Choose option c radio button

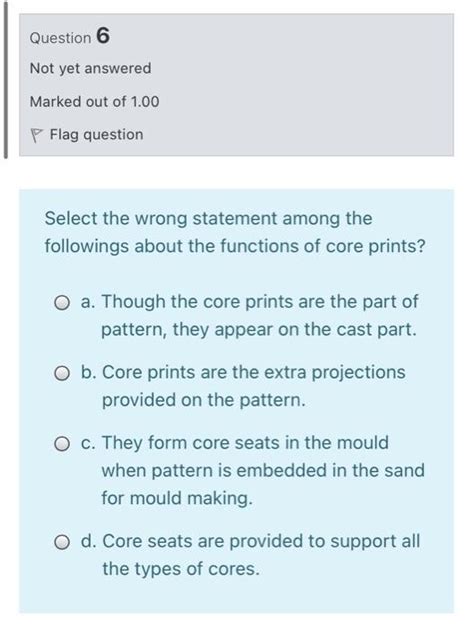click(x=62, y=444)
